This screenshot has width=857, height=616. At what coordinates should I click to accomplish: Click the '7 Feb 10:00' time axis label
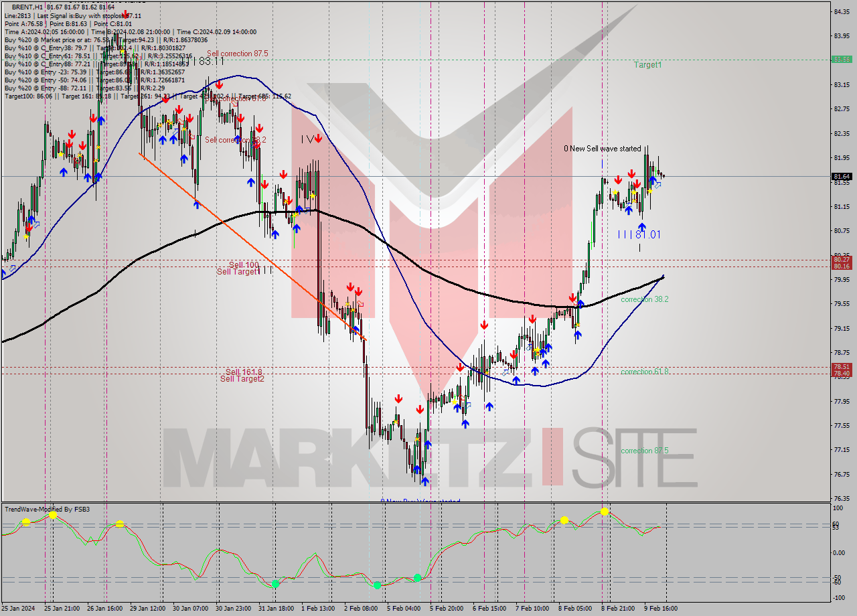pyautogui.click(x=532, y=609)
